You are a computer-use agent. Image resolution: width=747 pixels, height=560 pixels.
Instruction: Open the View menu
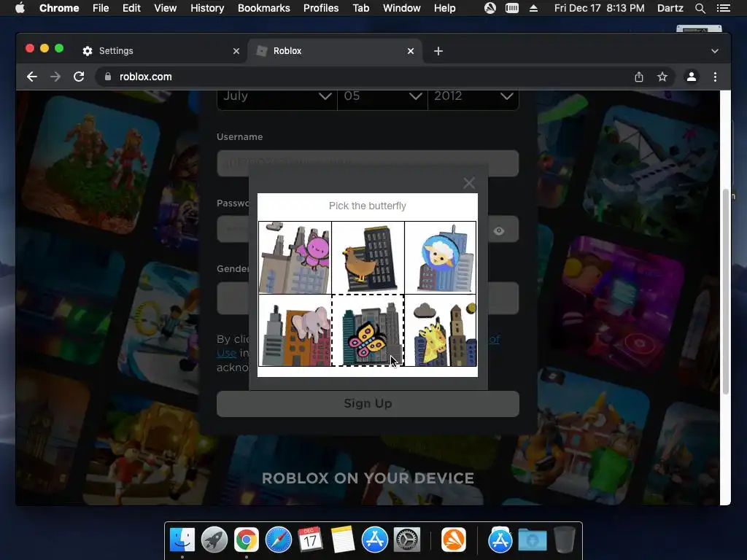(166, 8)
